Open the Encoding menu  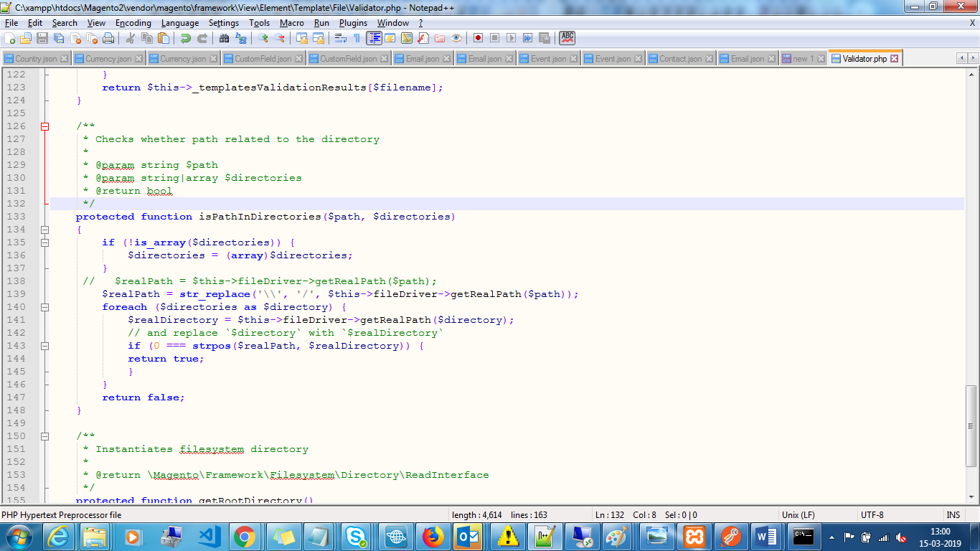[x=133, y=23]
